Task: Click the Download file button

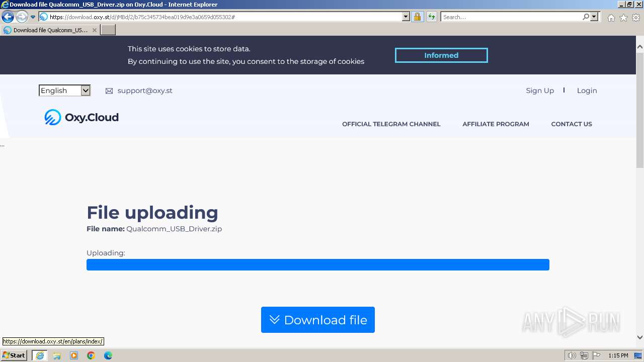Action: (318, 320)
